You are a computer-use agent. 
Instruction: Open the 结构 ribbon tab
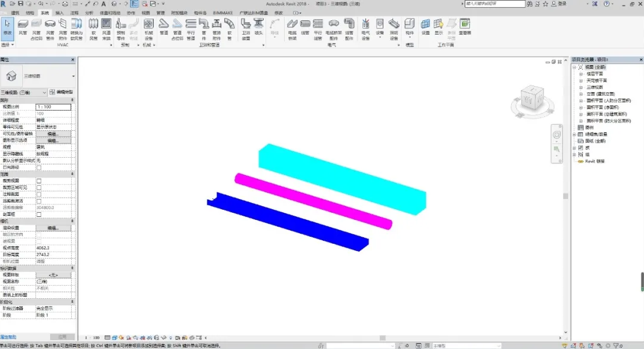click(30, 13)
